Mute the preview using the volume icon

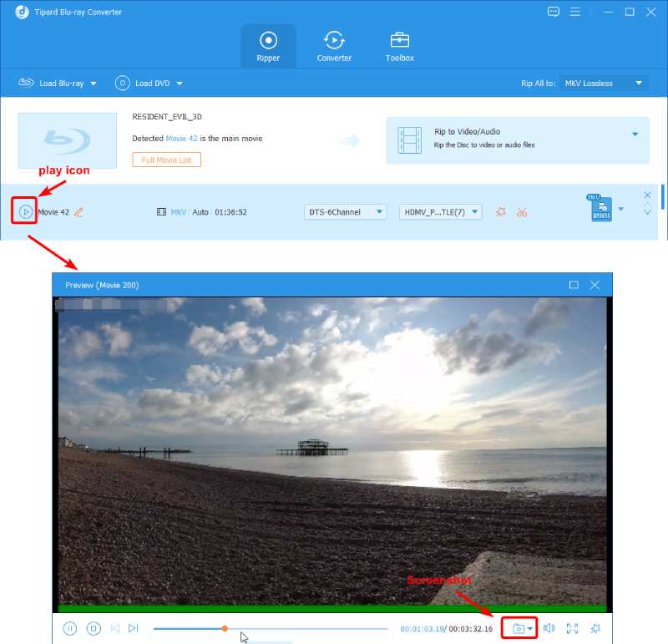549,628
